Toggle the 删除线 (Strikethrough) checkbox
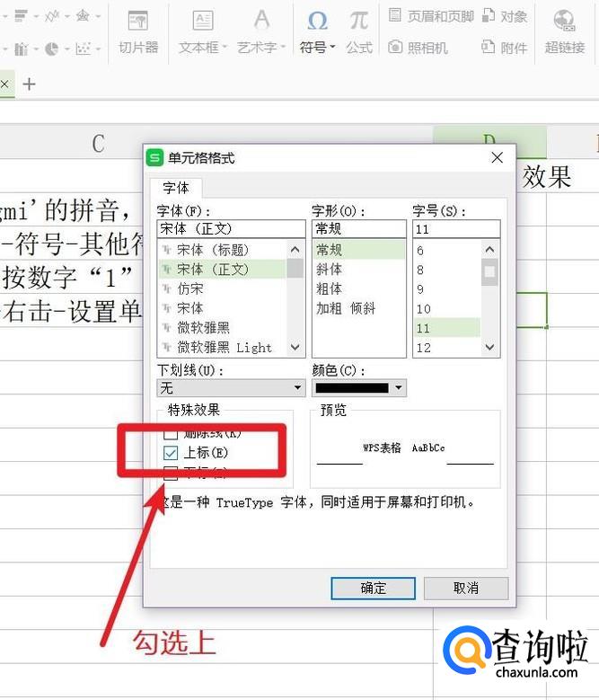 pyautogui.click(x=171, y=434)
